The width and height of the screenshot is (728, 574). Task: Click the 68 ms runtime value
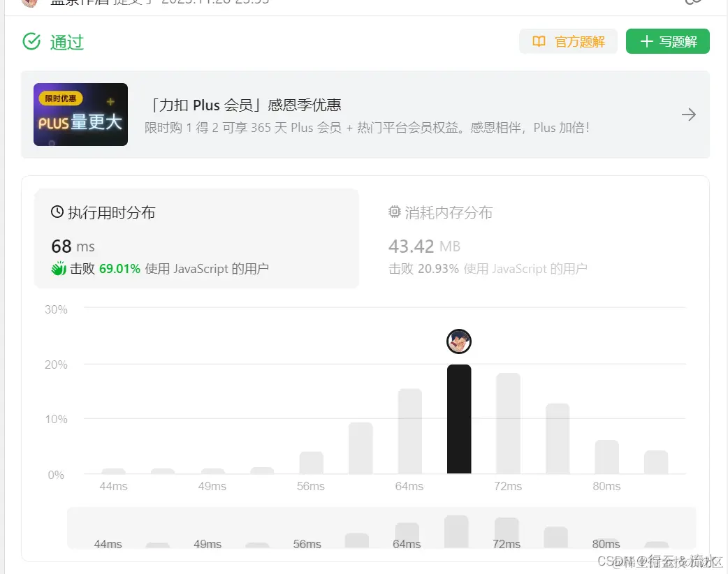[x=73, y=246]
